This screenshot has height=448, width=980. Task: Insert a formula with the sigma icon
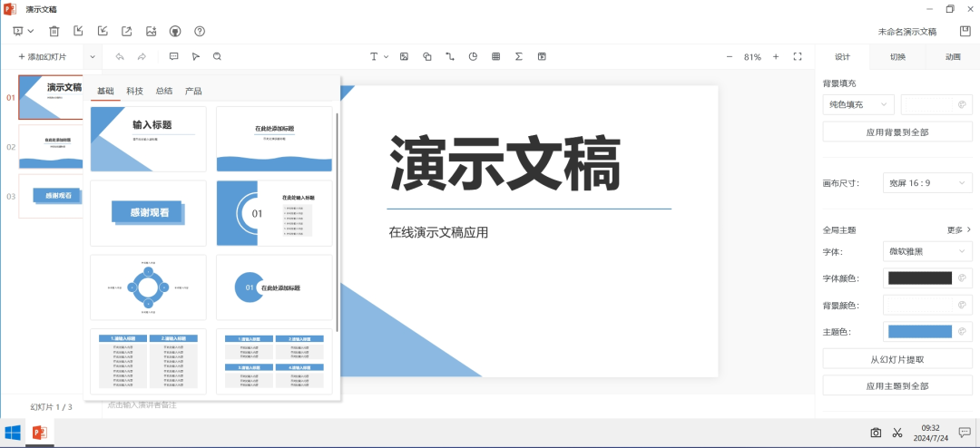click(x=519, y=56)
